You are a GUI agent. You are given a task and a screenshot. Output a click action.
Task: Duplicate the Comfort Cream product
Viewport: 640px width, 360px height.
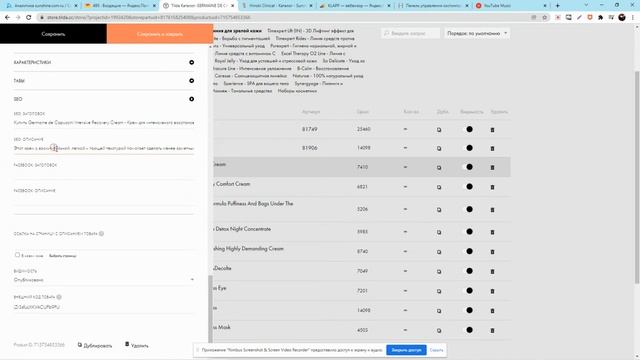(x=439, y=187)
